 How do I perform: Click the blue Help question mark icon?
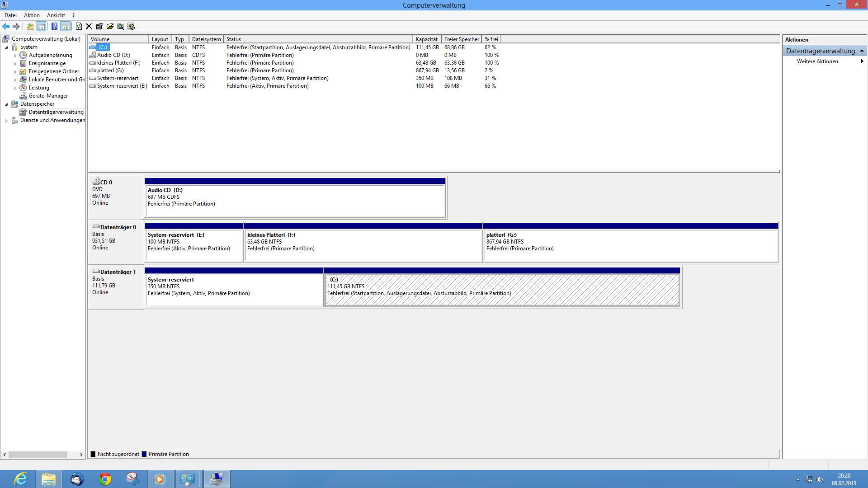point(54,26)
